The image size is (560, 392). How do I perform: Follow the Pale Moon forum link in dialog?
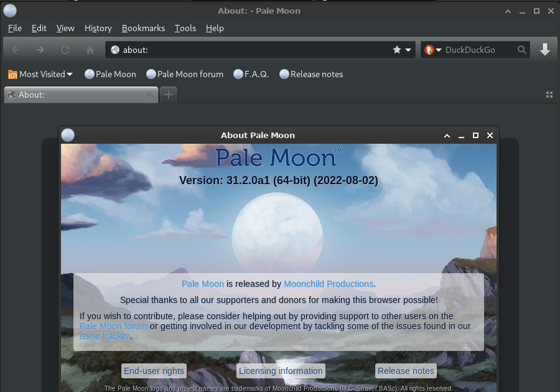click(113, 326)
